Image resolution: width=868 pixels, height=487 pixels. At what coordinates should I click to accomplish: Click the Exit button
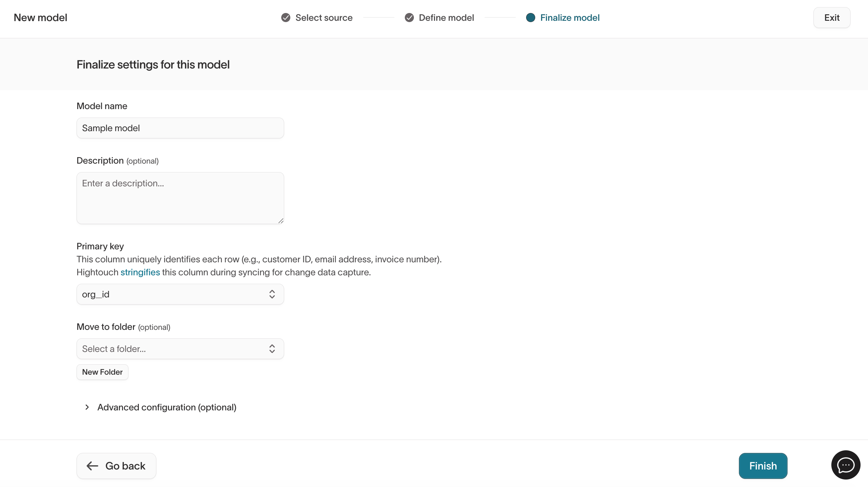[832, 18]
